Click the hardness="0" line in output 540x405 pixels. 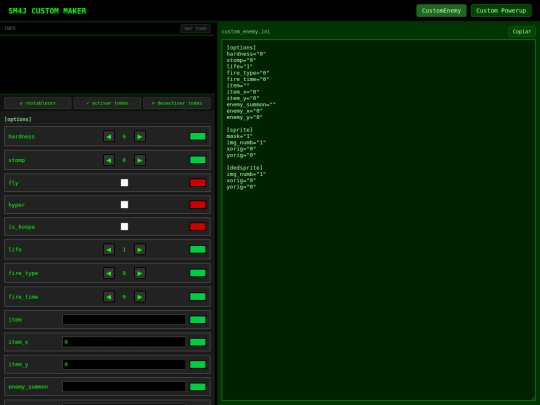pos(246,54)
